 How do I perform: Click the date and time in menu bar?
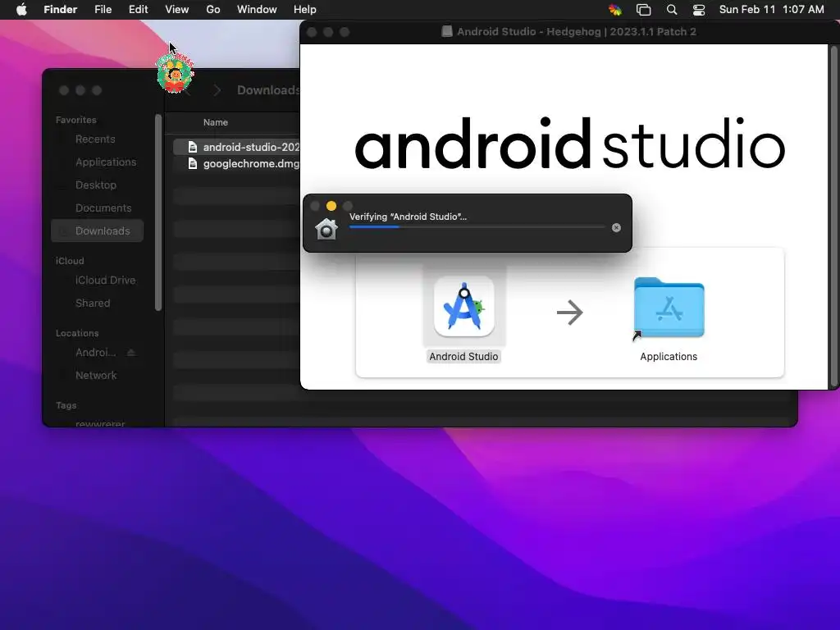pos(771,10)
